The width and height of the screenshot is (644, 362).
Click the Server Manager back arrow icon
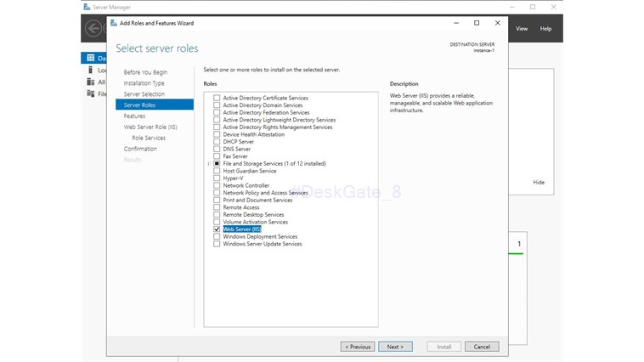(x=93, y=28)
